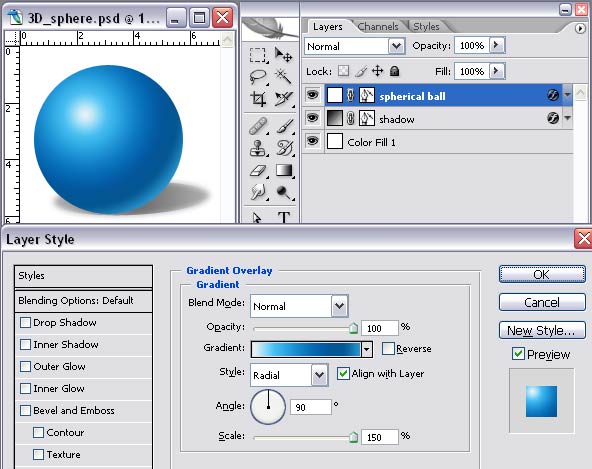Expand effects list of spherical ball layer

tap(567, 95)
